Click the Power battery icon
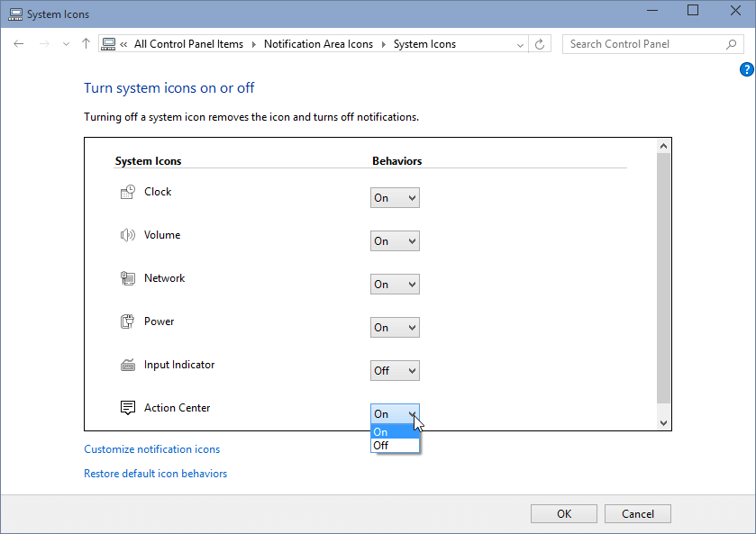Screen dimensions: 756x534 point(127,321)
